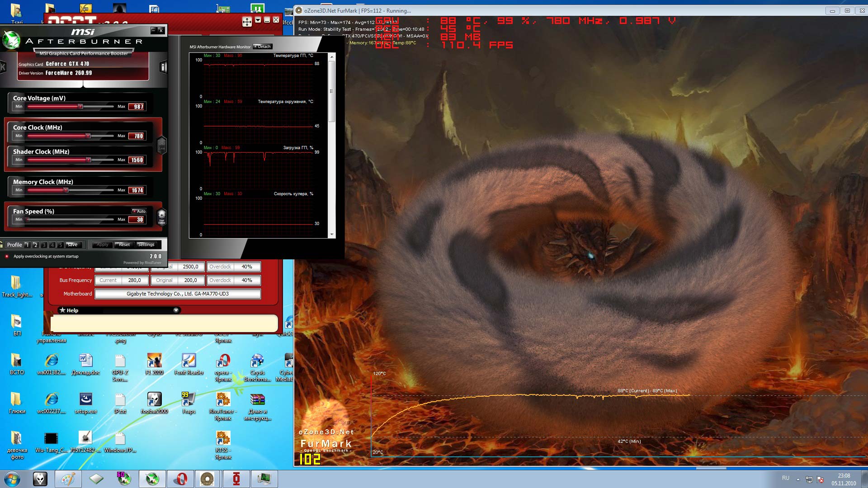The image size is (868, 488).
Task: Toggle apply overclocking at system startup
Action: click(7, 256)
